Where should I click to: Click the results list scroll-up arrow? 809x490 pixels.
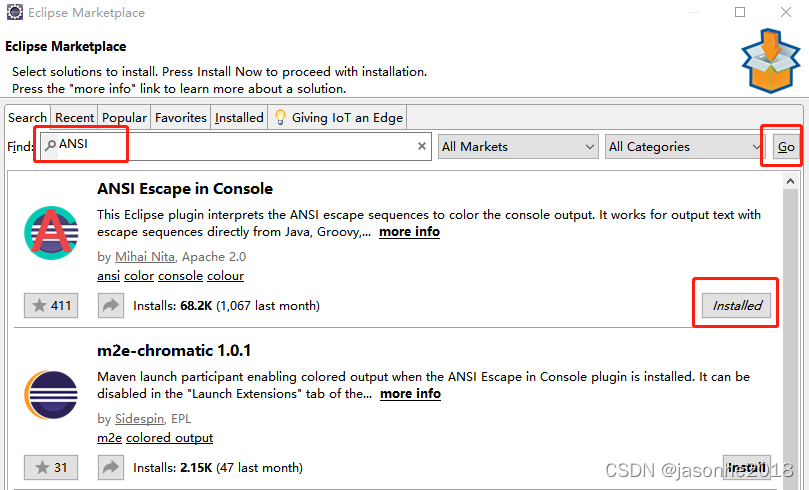(x=790, y=181)
